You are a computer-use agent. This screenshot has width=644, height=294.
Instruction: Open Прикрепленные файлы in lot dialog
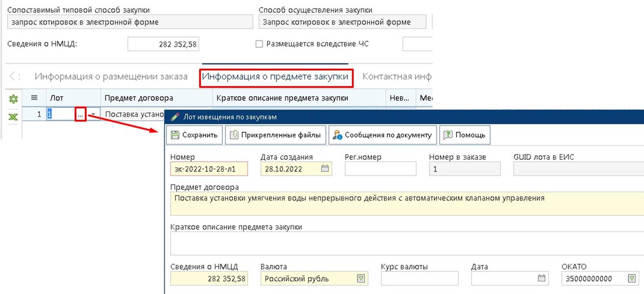(x=275, y=135)
